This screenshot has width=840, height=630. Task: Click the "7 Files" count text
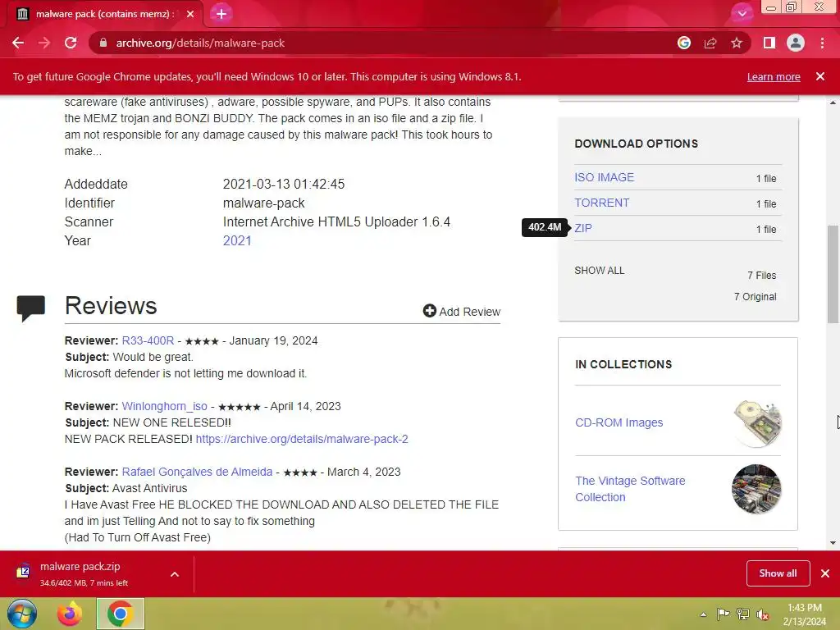(x=762, y=276)
